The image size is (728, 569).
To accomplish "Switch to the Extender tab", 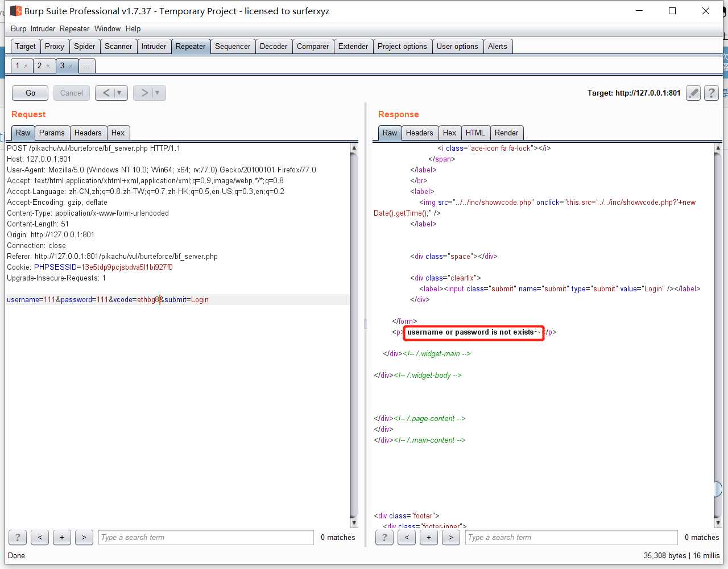I will 353,46.
